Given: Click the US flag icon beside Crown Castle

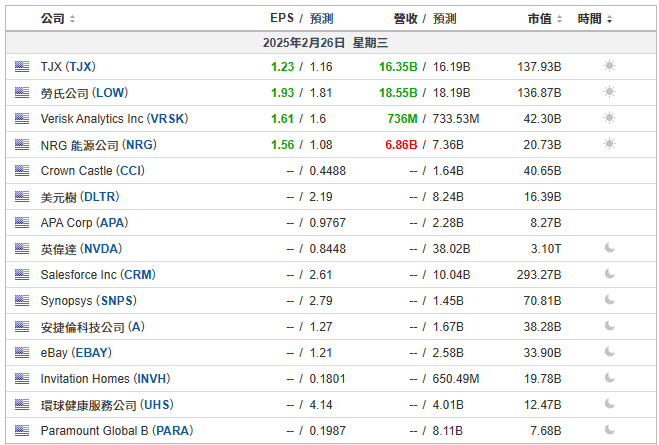Looking at the screenshot, I should tap(22, 170).
